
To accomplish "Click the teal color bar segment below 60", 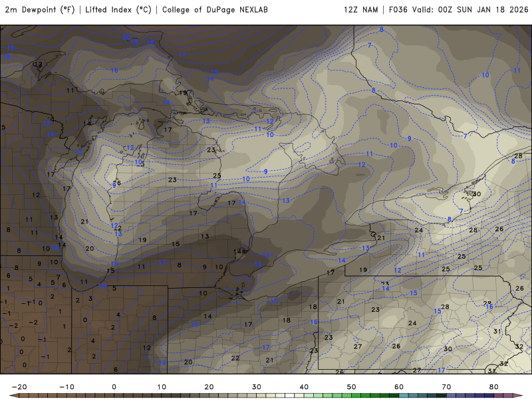I will click(404, 396).
